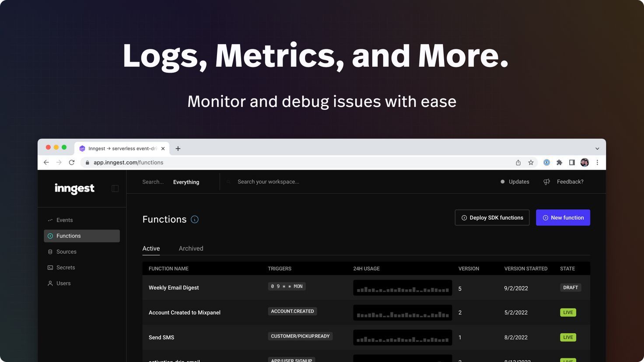Open Updates in the top bar
This screenshot has height=362, width=644.
(515, 182)
